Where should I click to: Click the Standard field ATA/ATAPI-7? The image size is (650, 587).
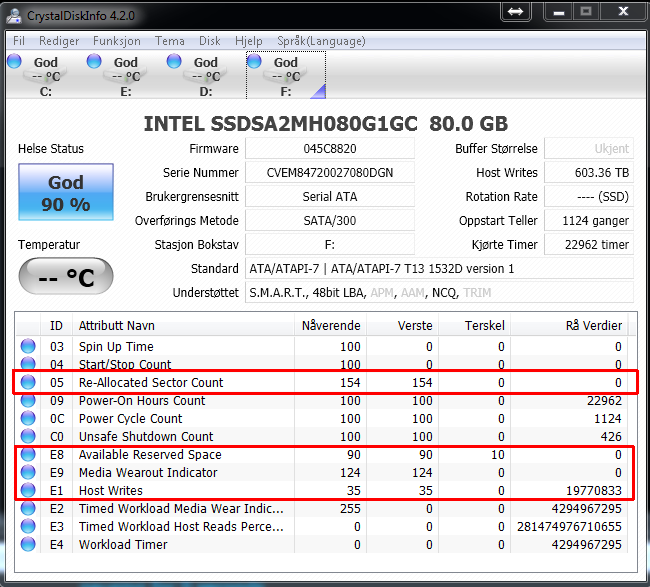[439, 269]
